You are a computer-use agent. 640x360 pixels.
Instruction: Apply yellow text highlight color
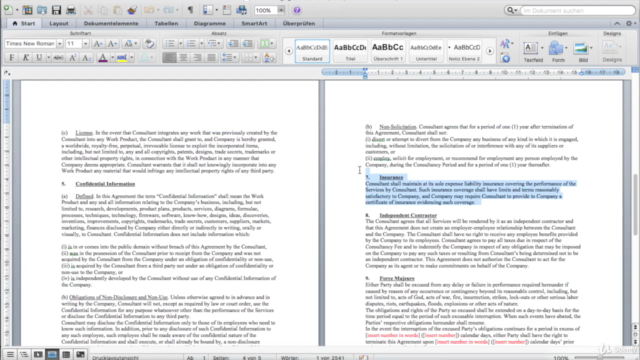[122, 58]
